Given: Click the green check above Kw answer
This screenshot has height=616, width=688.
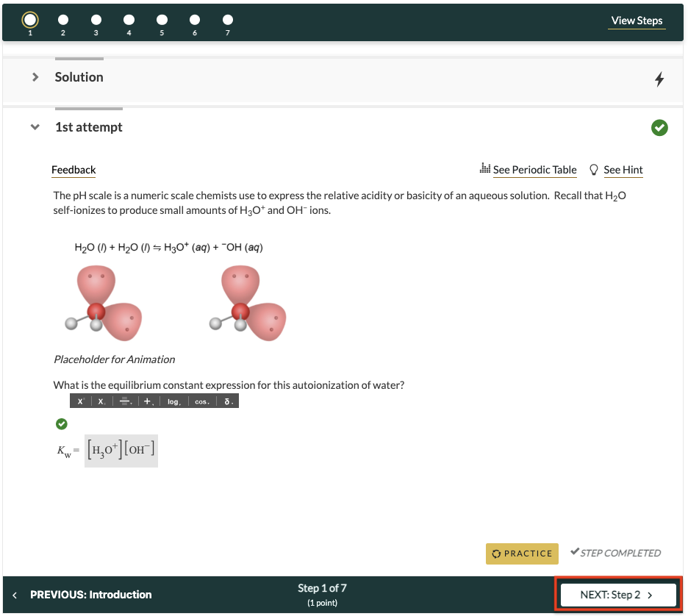Looking at the screenshot, I should (62, 424).
